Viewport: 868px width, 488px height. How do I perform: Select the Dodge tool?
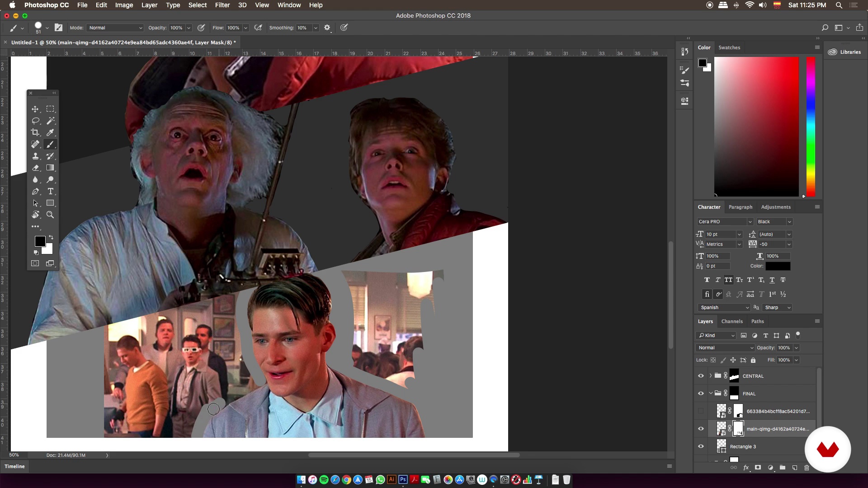[50, 179]
